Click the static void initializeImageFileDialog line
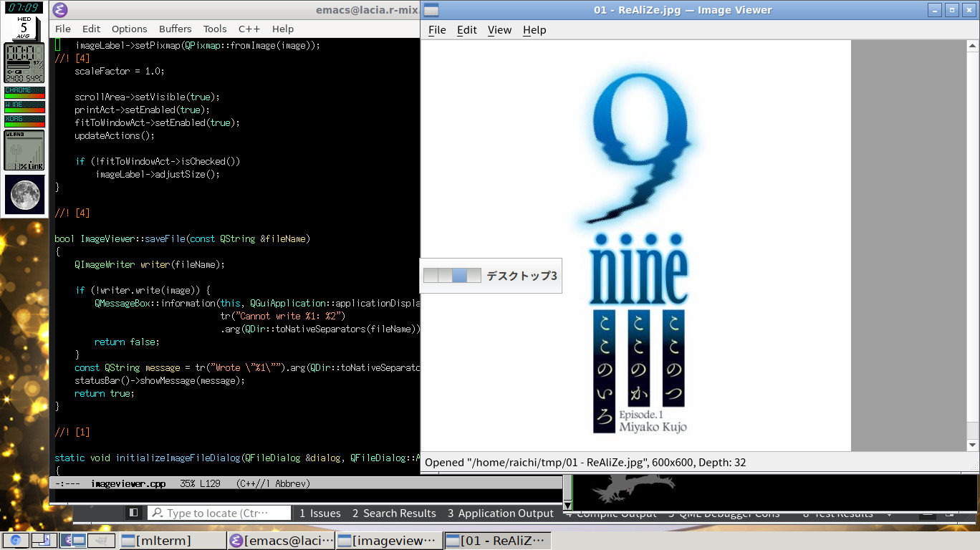This screenshot has height=550, width=980. click(237, 458)
